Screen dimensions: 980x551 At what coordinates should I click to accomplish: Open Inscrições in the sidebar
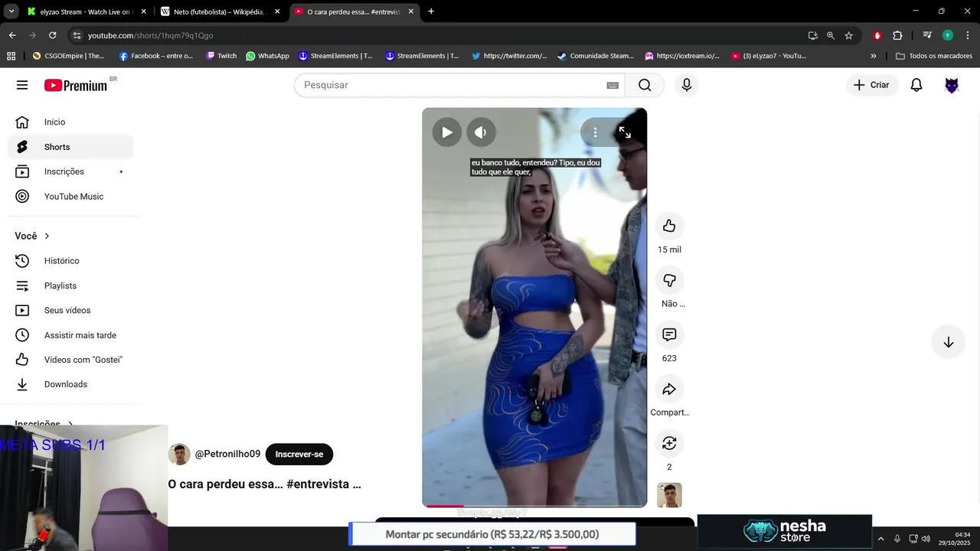pos(70,171)
